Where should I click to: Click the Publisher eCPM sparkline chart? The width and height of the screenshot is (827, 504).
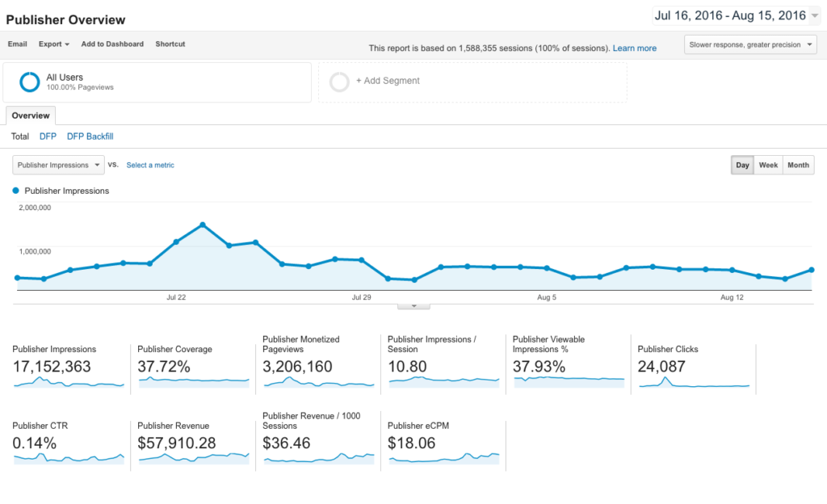pyautogui.click(x=444, y=458)
